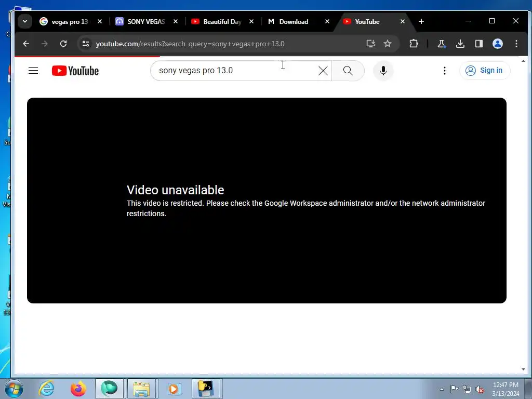The width and height of the screenshot is (532, 399).
Task: Reload the YouTube page
Action: (63, 44)
